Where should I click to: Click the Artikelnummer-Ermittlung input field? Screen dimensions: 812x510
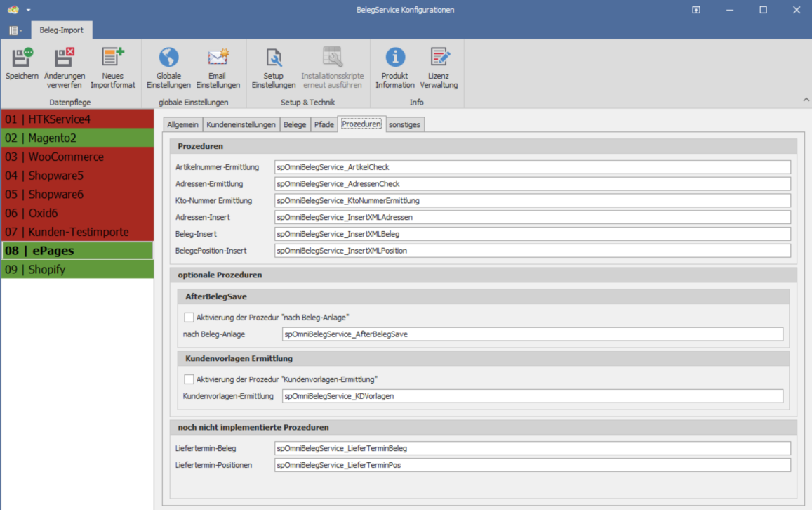532,167
